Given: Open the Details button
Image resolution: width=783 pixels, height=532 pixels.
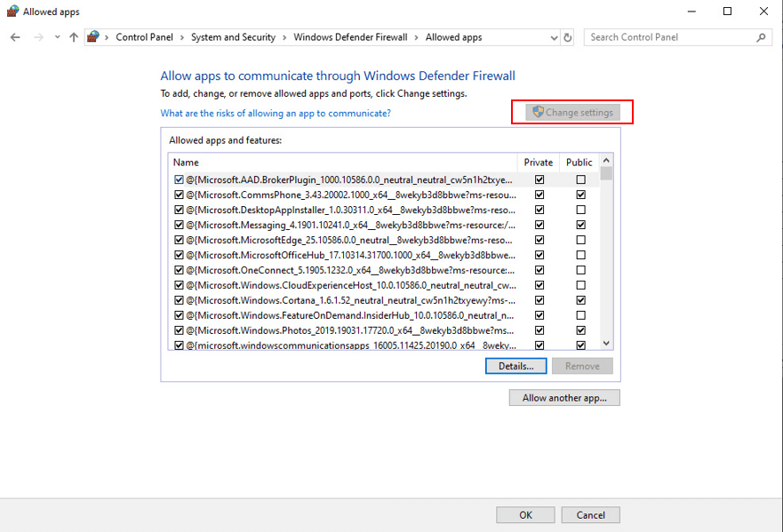Looking at the screenshot, I should 515,366.
